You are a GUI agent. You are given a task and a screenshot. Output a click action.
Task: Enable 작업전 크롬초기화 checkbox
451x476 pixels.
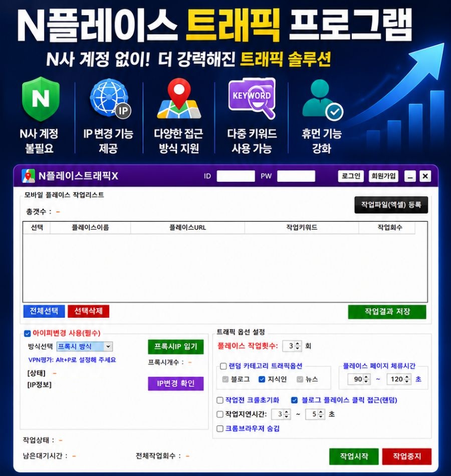point(220,400)
